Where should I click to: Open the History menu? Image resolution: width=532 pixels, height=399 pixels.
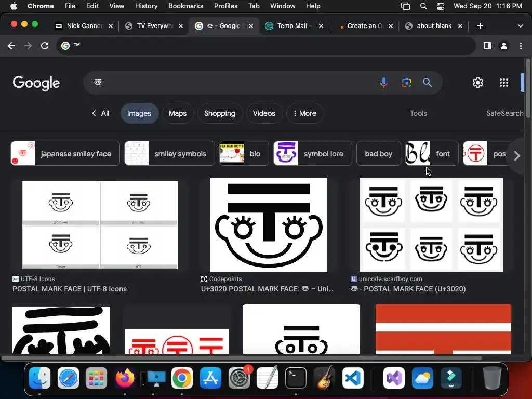[146, 6]
